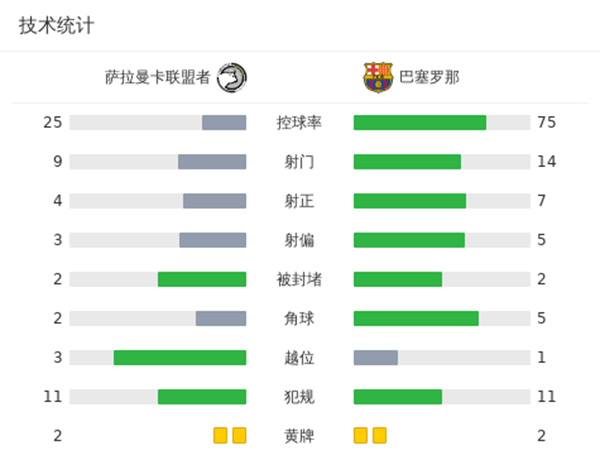Click Barcelona's green 射门 shots bar
This screenshot has width=600, height=455.
tap(407, 162)
